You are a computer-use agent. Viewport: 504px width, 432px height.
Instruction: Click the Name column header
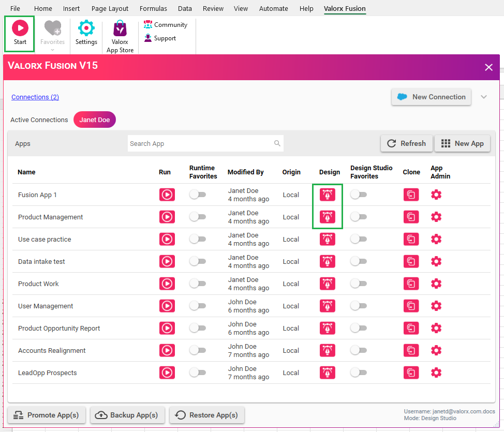(26, 172)
